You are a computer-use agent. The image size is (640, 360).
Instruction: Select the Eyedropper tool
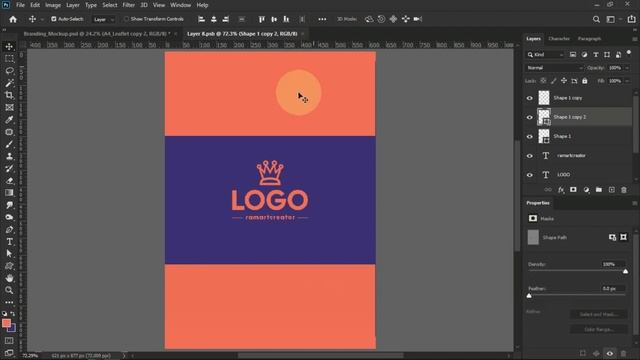pos(9,120)
